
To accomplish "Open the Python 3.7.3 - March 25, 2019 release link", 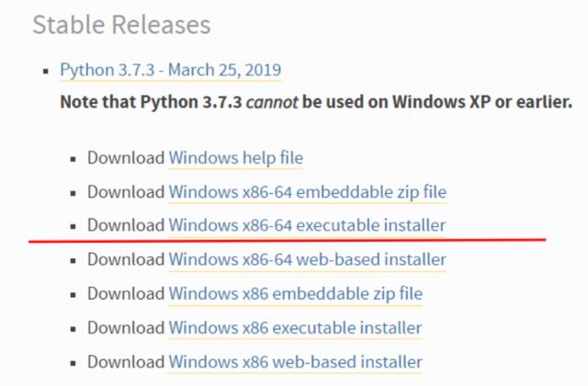I will (x=171, y=70).
